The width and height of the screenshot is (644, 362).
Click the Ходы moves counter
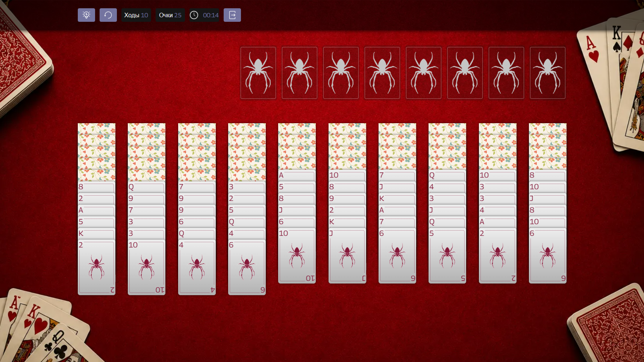(x=136, y=15)
